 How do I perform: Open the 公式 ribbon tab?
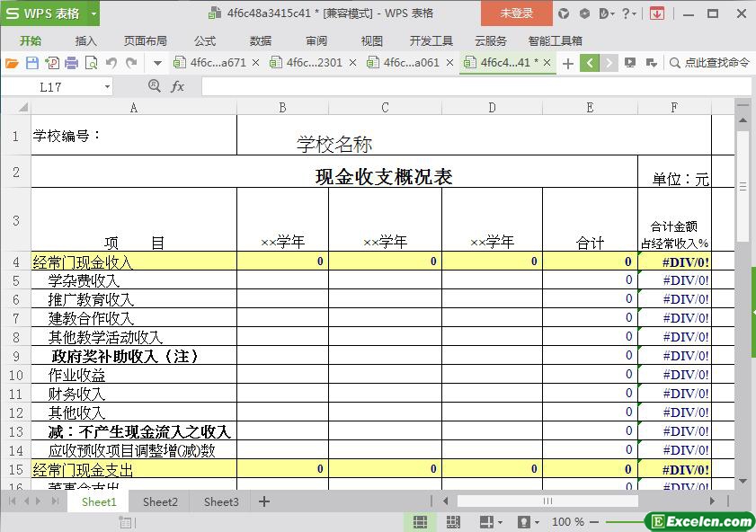point(205,41)
